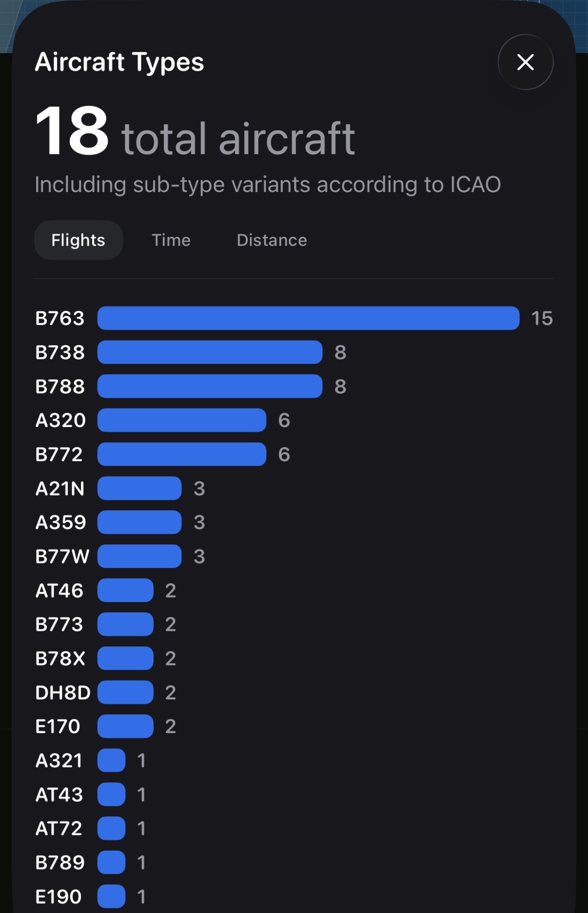
Task: Select the B78X aircraft bar
Action: pos(125,659)
